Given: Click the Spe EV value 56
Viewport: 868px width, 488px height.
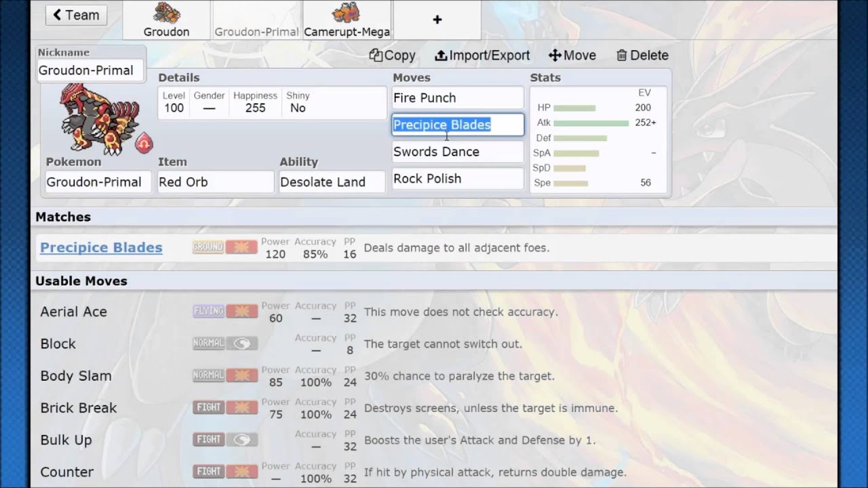Looking at the screenshot, I should pyautogui.click(x=646, y=183).
